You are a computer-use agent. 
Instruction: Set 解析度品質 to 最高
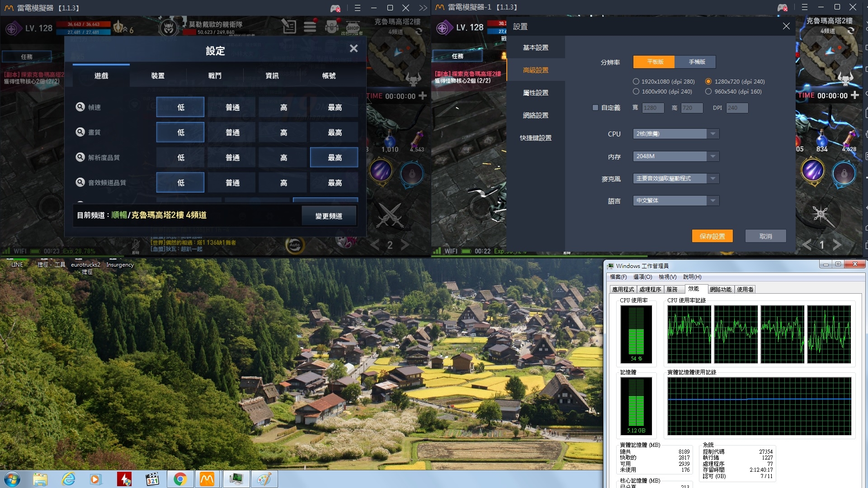click(335, 157)
